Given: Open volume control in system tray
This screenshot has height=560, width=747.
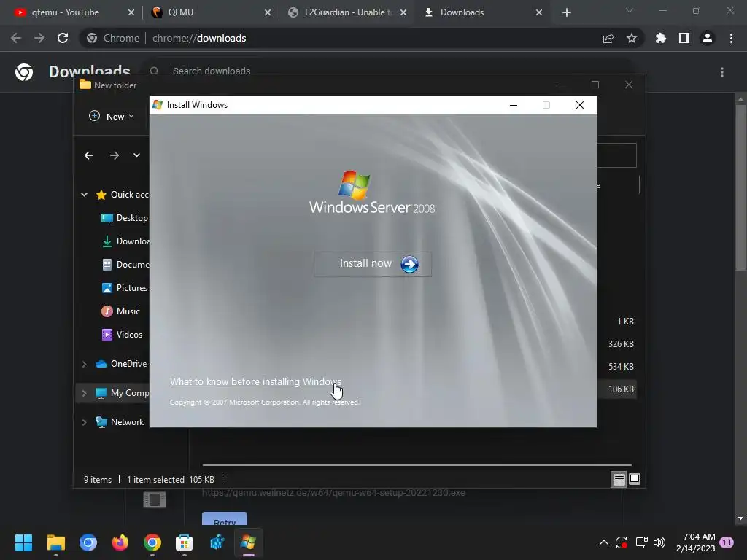Looking at the screenshot, I should (x=659, y=542).
